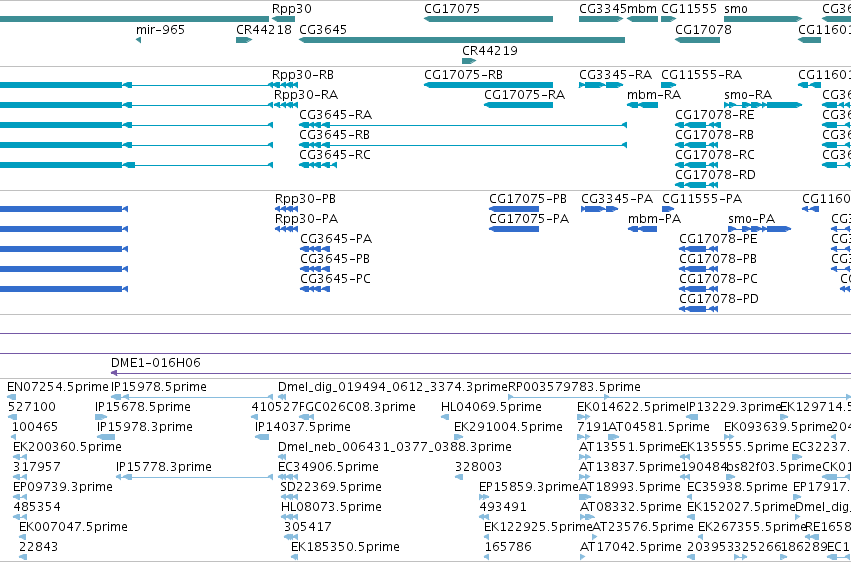Click EST EK185350.5prime
Image resolution: width=851 pixels, height=562 pixels.
(x=345, y=548)
